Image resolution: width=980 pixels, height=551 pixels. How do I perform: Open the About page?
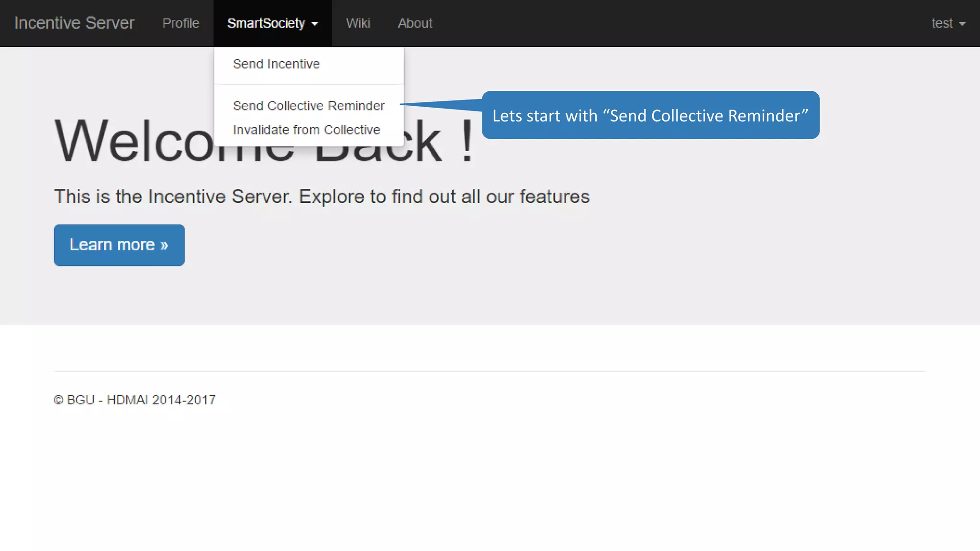pos(415,23)
